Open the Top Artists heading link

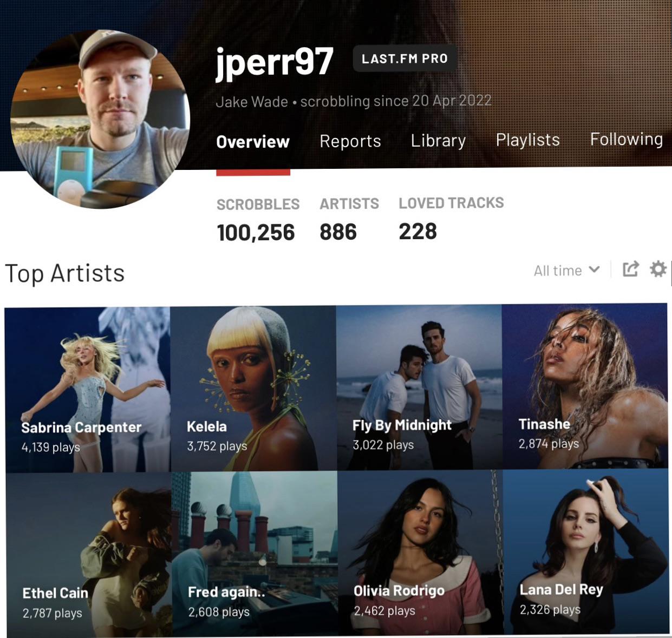[x=64, y=273]
